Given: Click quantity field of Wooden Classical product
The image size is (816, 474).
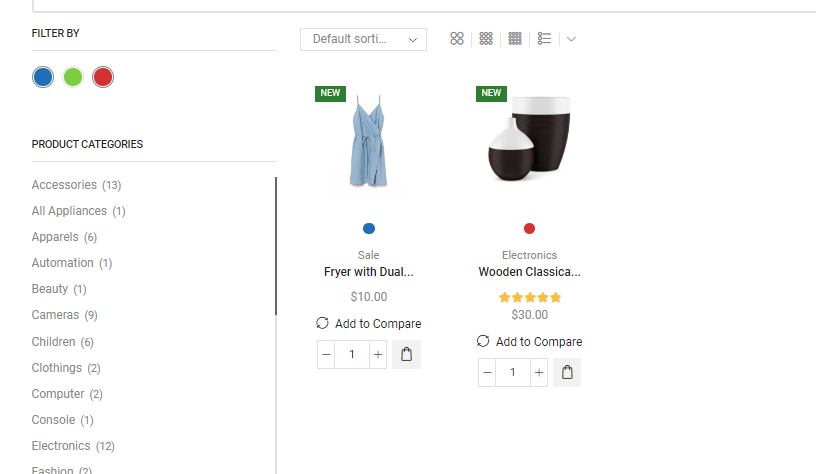Looking at the screenshot, I should tap(513, 373).
